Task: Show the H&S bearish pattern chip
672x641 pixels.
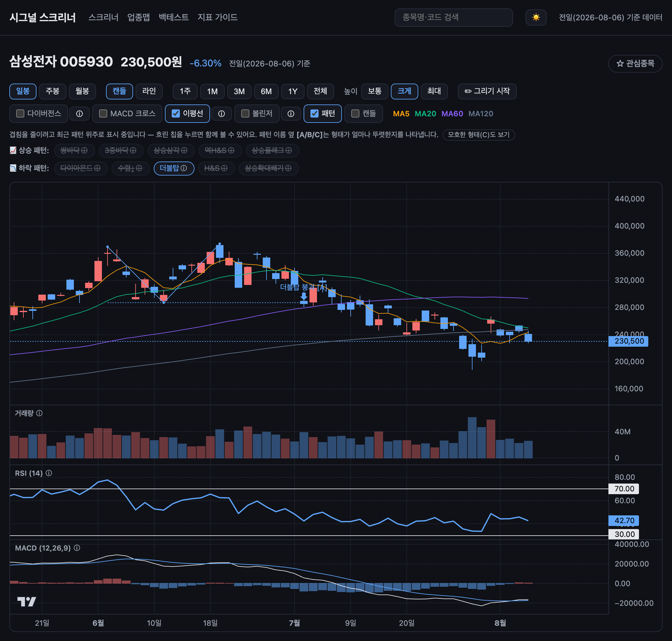Action: click(216, 168)
